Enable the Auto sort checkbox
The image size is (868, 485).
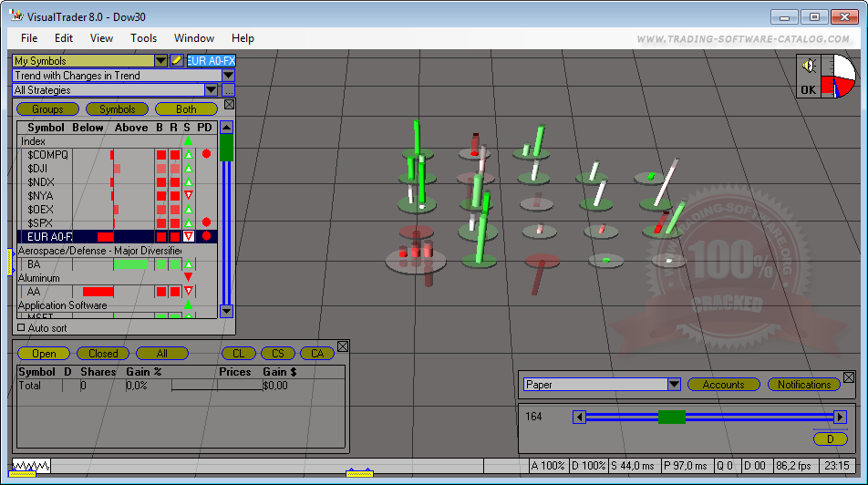pos(22,327)
